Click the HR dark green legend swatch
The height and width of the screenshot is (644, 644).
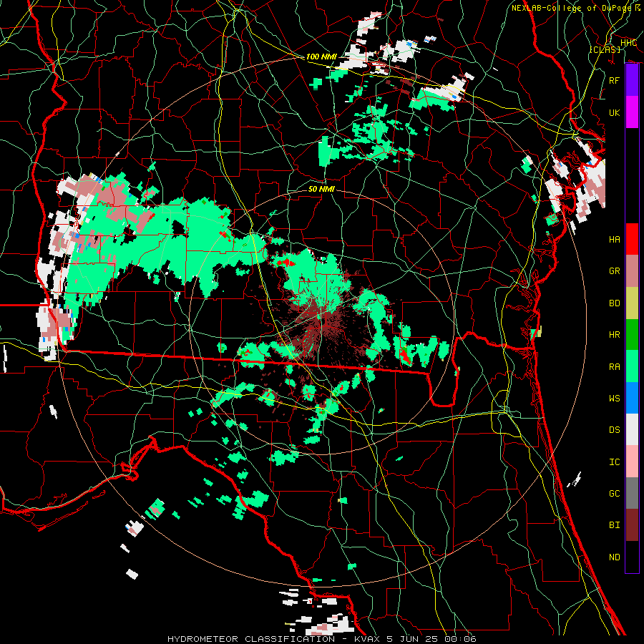pyautogui.click(x=632, y=335)
